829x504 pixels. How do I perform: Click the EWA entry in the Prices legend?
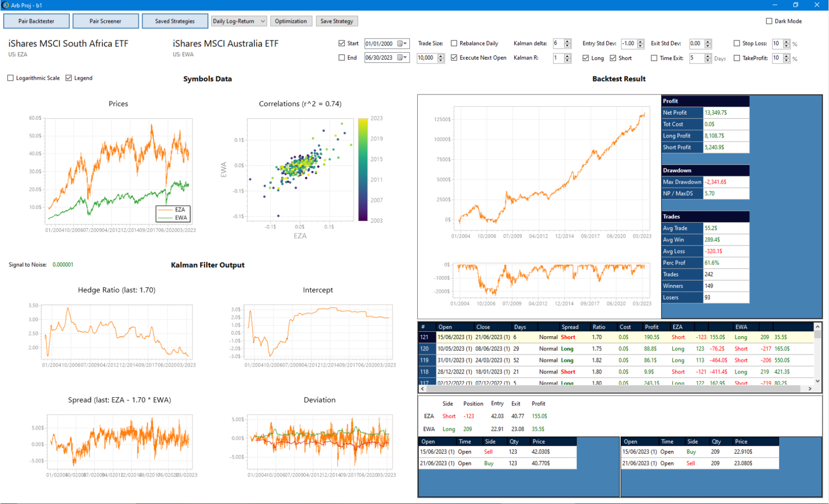172,218
